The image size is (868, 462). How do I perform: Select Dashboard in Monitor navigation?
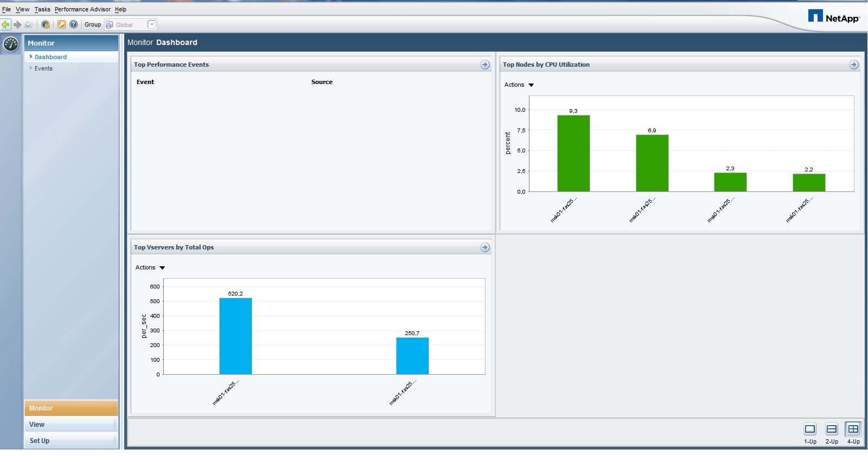point(50,57)
